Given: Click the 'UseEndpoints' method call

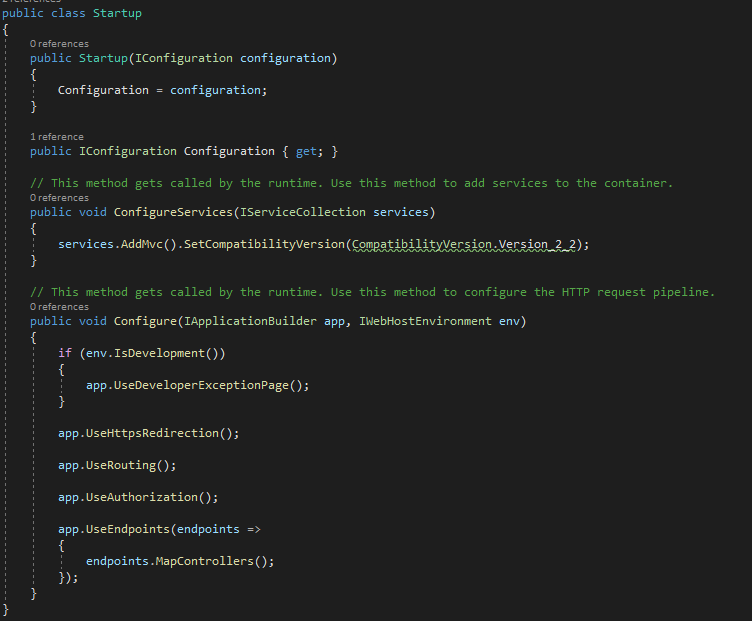Looking at the screenshot, I should pos(128,529).
